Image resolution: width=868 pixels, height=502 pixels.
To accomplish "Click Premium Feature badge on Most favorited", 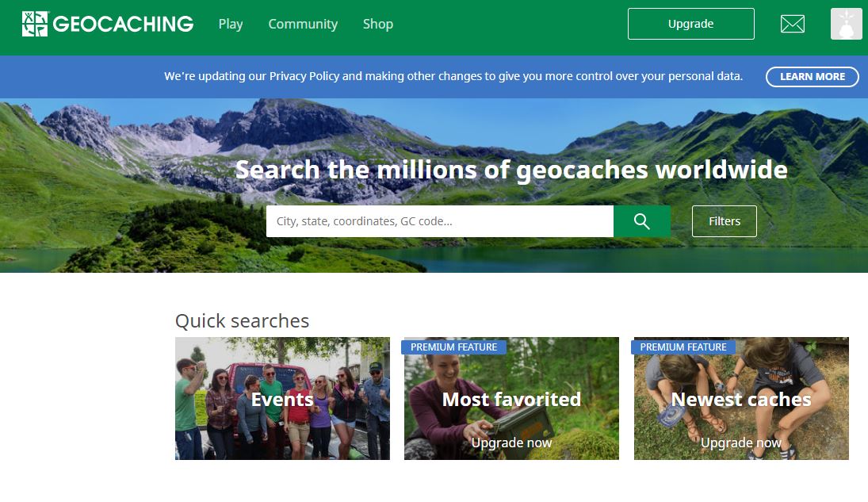I will (x=453, y=347).
